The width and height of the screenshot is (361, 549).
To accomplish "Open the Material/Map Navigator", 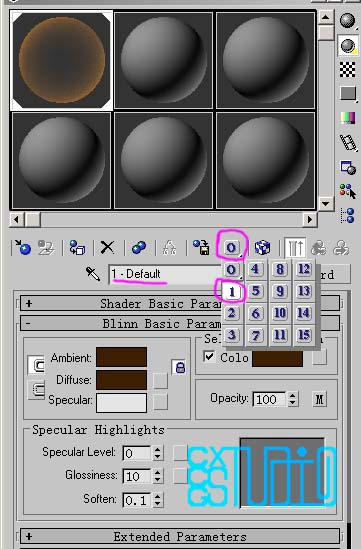I will point(347,215).
